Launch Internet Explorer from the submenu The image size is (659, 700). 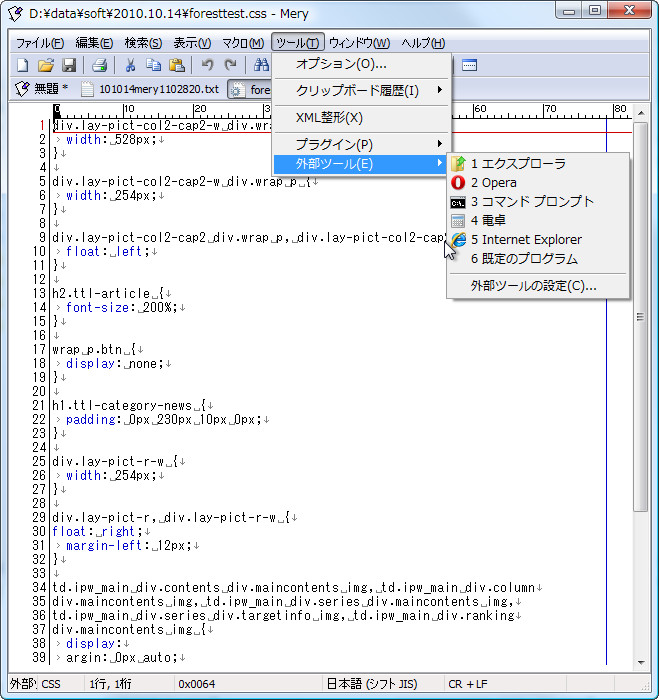[x=538, y=240]
